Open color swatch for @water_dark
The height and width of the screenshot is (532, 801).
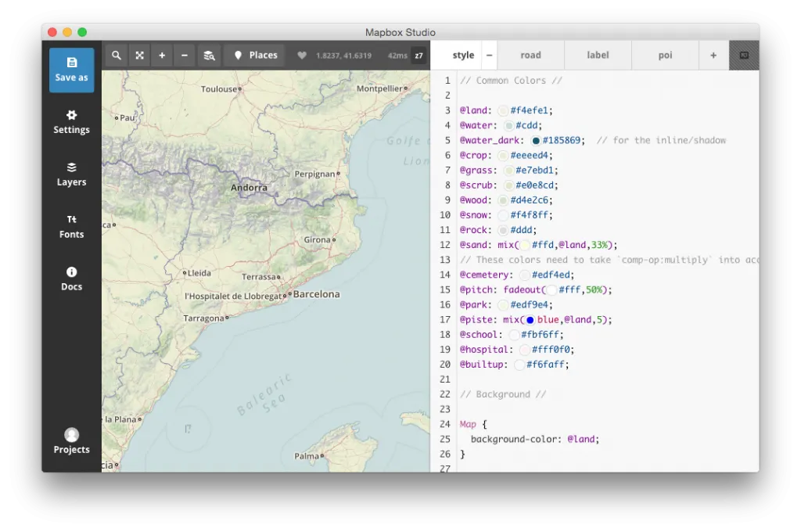[x=536, y=141]
